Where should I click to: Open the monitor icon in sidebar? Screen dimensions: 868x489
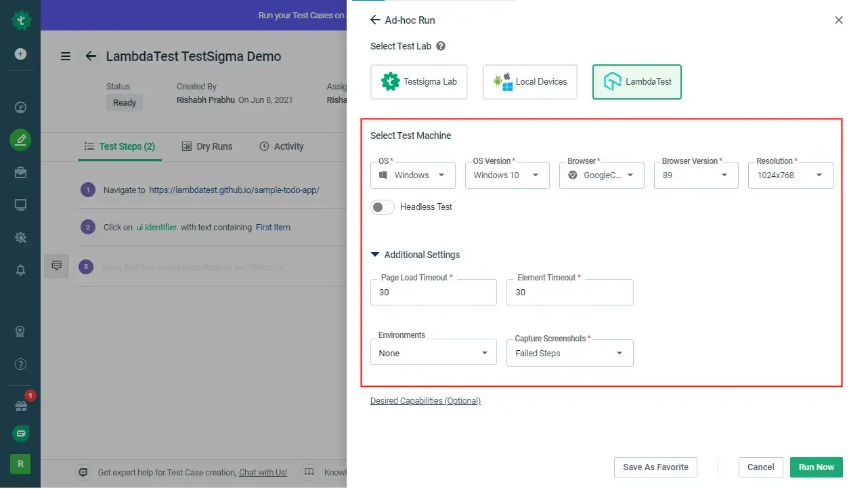click(x=20, y=205)
